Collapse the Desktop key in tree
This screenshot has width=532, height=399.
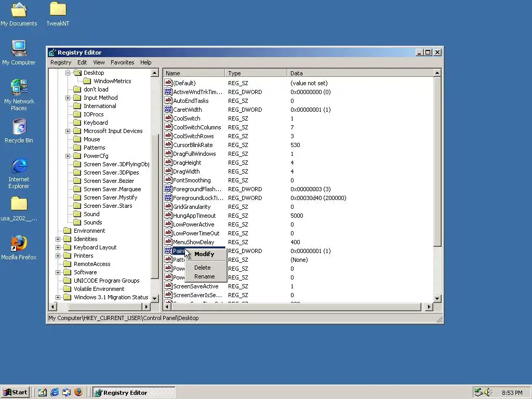point(68,73)
